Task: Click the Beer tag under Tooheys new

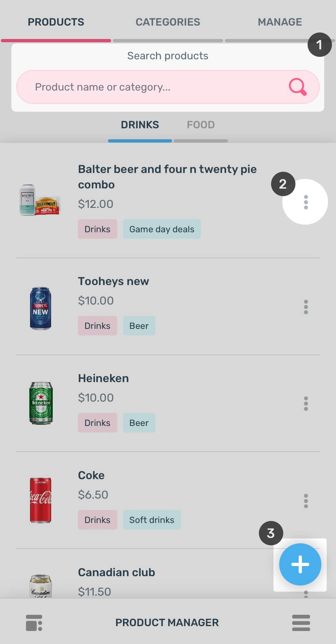Action: (139, 326)
